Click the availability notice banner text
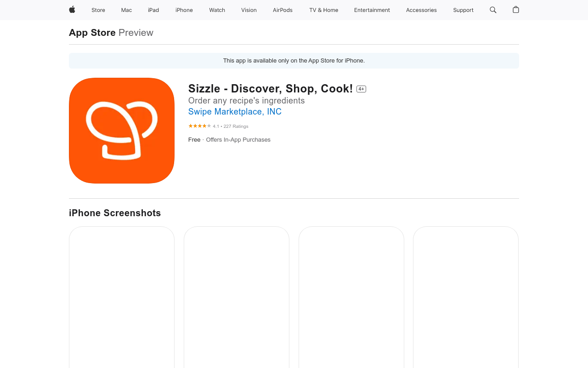 point(294,61)
